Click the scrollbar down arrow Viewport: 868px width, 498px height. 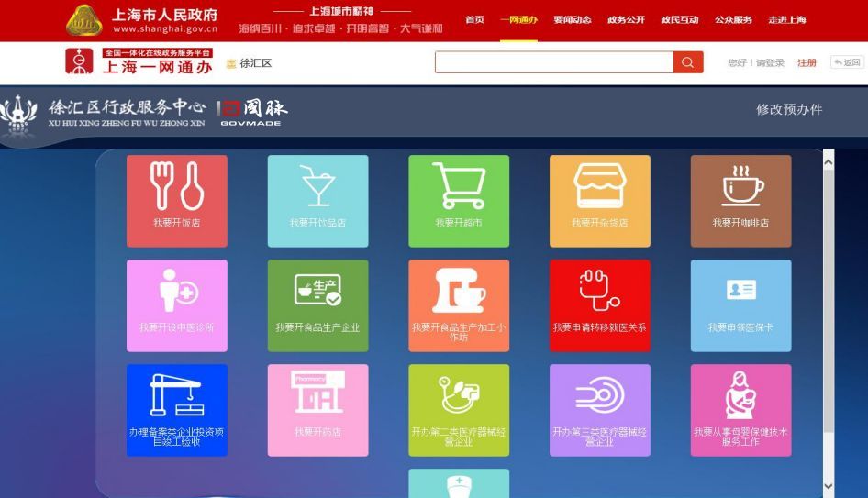pos(829,486)
